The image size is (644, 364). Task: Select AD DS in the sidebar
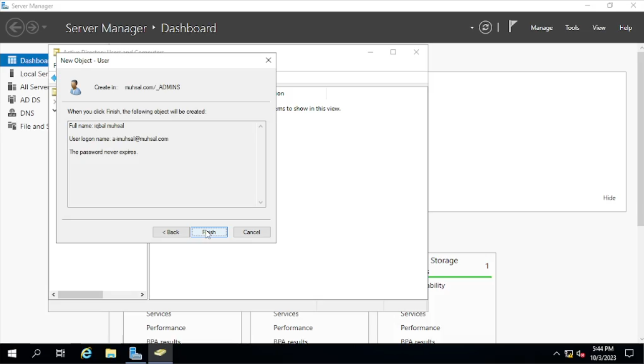tap(30, 100)
